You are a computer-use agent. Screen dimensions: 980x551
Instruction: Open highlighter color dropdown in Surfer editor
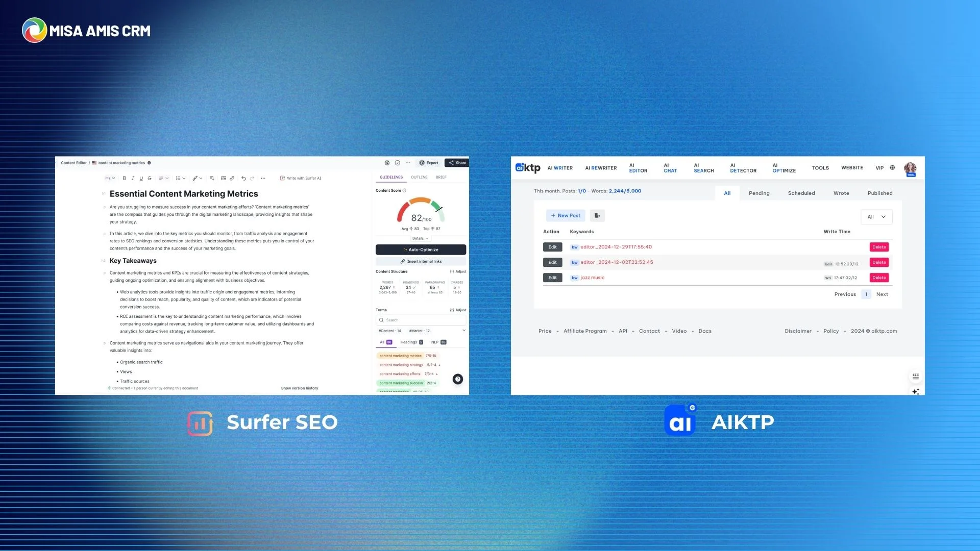[x=197, y=179]
